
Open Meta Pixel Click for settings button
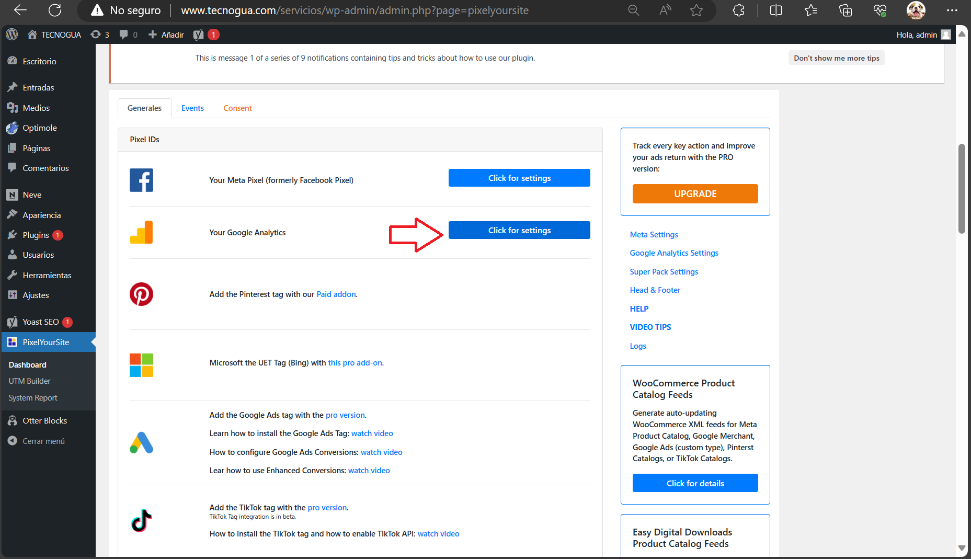519,178
